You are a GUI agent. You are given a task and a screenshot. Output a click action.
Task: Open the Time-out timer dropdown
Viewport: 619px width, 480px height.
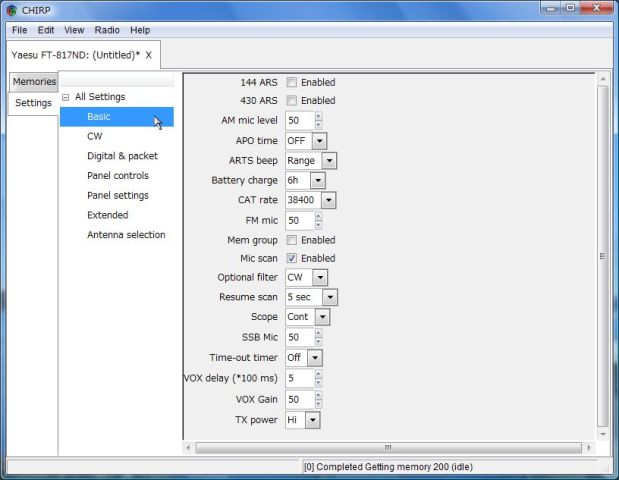click(x=315, y=358)
